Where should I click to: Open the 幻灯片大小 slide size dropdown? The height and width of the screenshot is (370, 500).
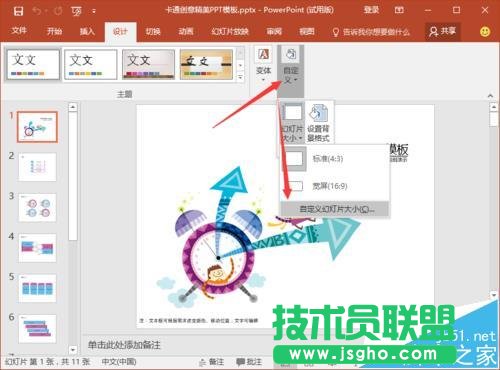292,122
